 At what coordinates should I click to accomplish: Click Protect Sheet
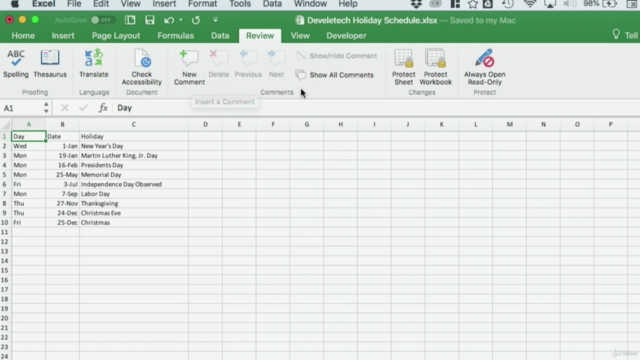point(404,67)
